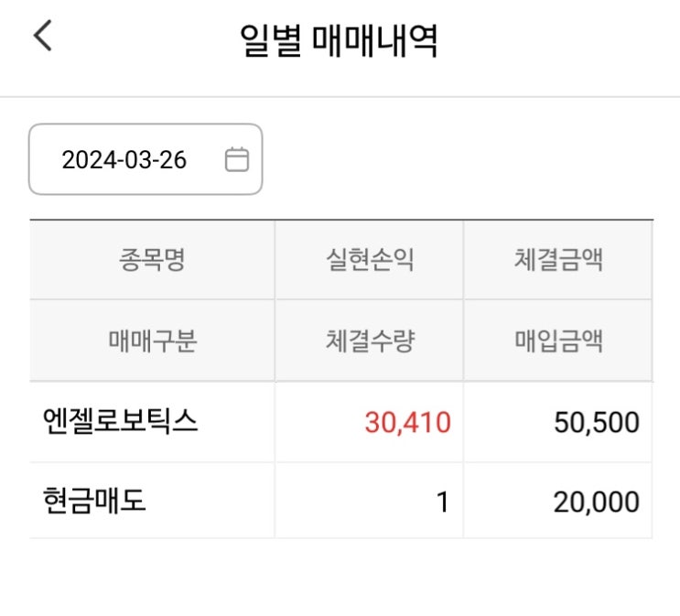Select the 매매구분 column header
Screen dimensions: 680x616
[152, 341]
